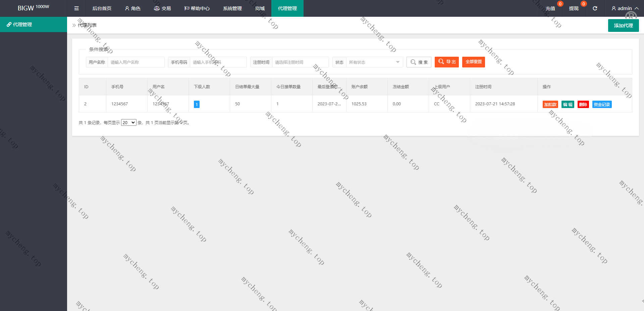This screenshot has width=644, height=311.
Task: Click the 提现 notification badge
Action: (x=584, y=4)
